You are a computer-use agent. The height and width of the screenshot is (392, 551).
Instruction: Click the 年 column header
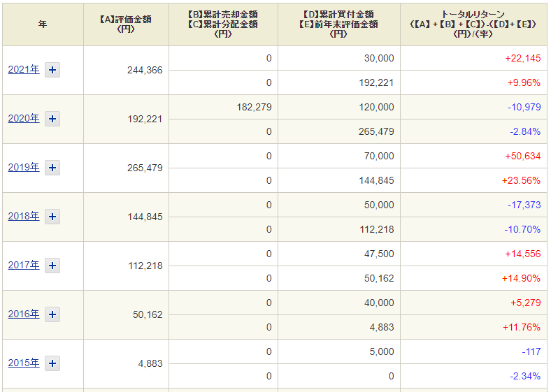(x=43, y=24)
